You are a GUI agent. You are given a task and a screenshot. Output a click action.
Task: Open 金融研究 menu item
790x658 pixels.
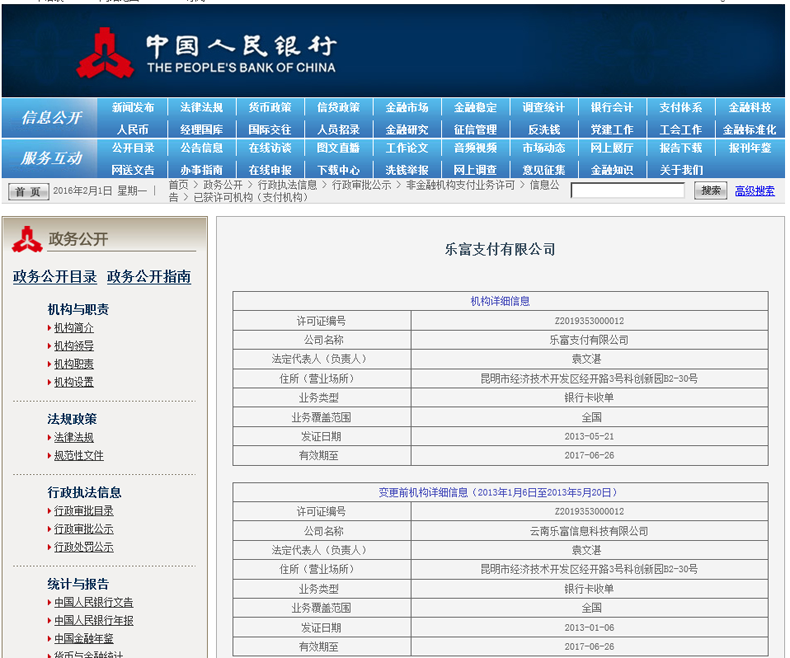(x=407, y=129)
